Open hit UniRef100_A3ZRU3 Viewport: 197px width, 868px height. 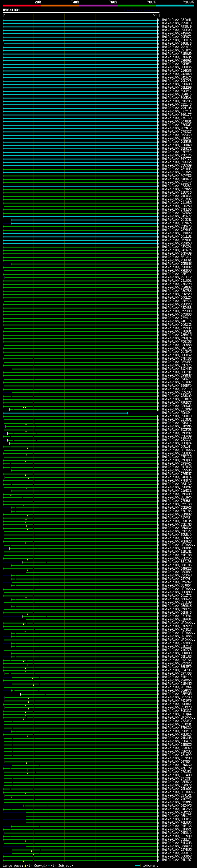click(x=176, y=758)
